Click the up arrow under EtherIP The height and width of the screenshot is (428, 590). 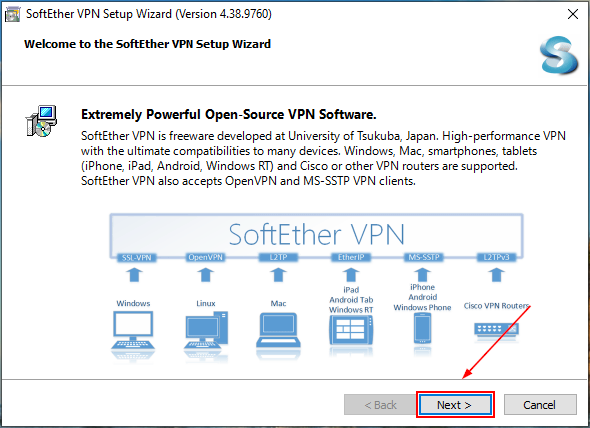tap(351, 275)
